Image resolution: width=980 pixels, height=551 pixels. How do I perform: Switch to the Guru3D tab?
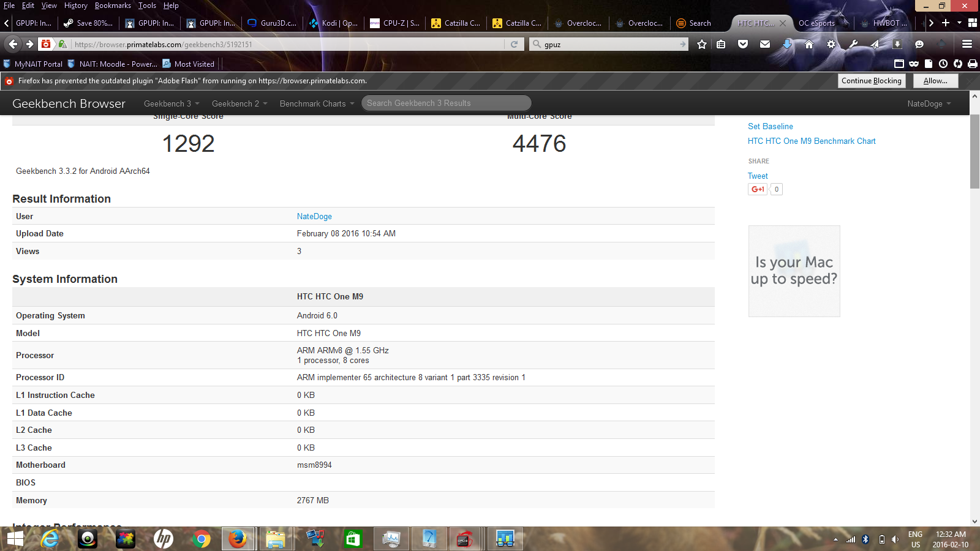[x=272, y=23]
